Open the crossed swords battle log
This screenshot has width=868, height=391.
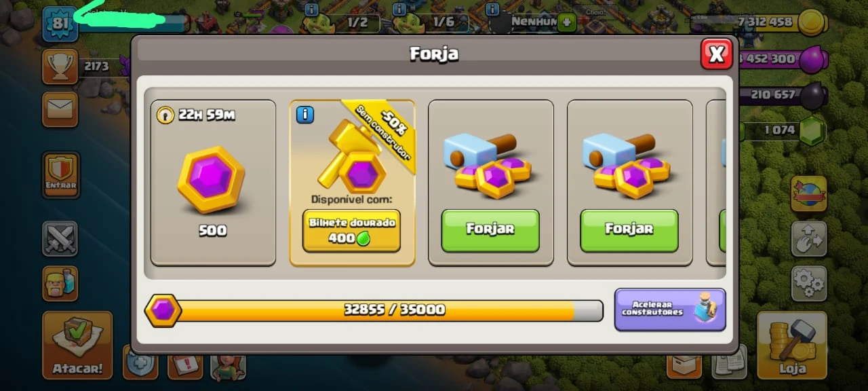tap(60, 238)
